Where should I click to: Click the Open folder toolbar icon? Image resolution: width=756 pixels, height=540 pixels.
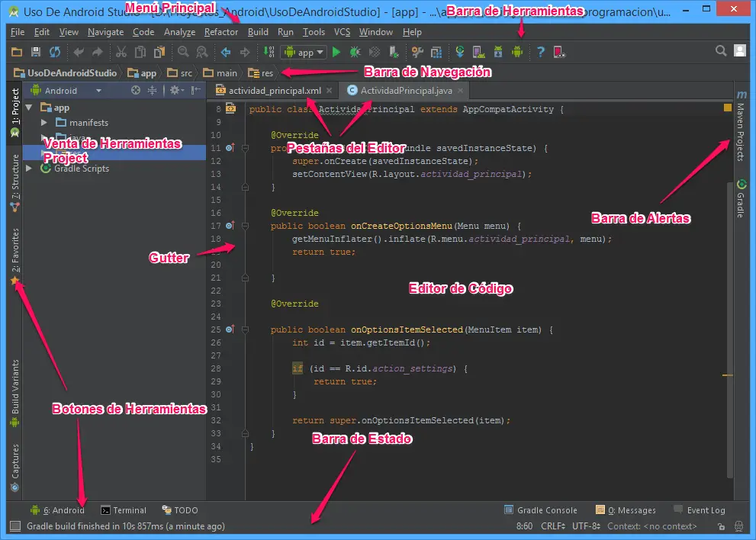17,52
